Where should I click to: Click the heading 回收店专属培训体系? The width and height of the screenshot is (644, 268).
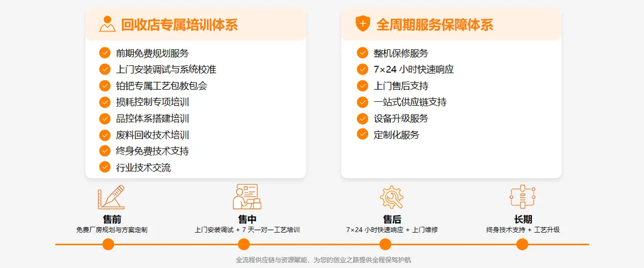tap(179, 24)
